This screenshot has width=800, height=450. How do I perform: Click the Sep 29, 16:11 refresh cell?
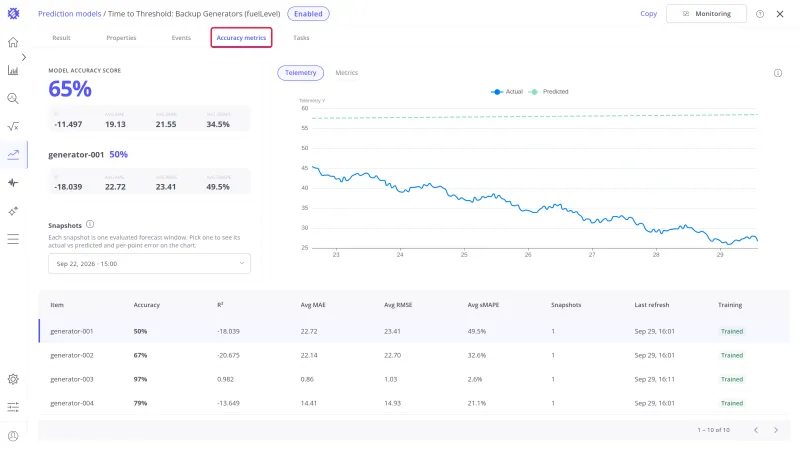point(655,379)
